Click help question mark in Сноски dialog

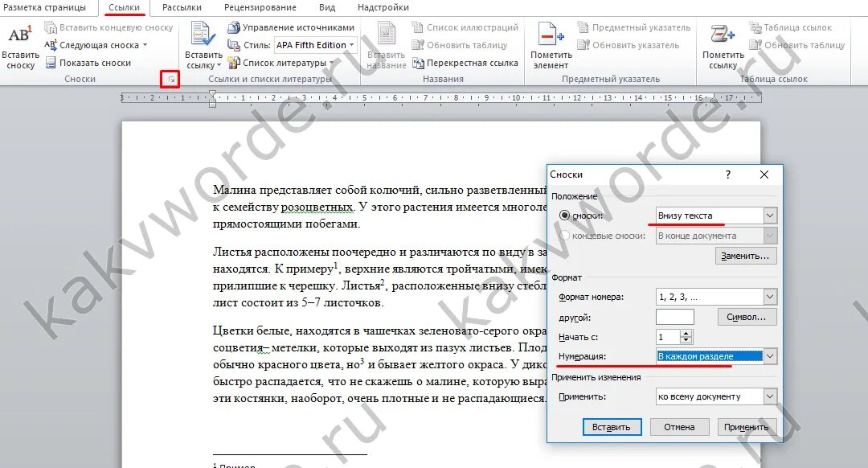[x=728, y=174]
